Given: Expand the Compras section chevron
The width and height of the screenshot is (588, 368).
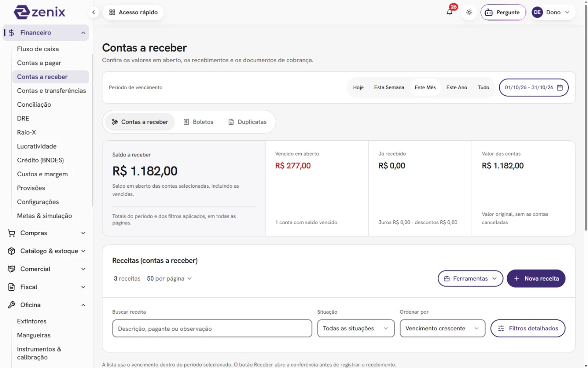Looking at the screenshot, I should (x=83, y=233).
